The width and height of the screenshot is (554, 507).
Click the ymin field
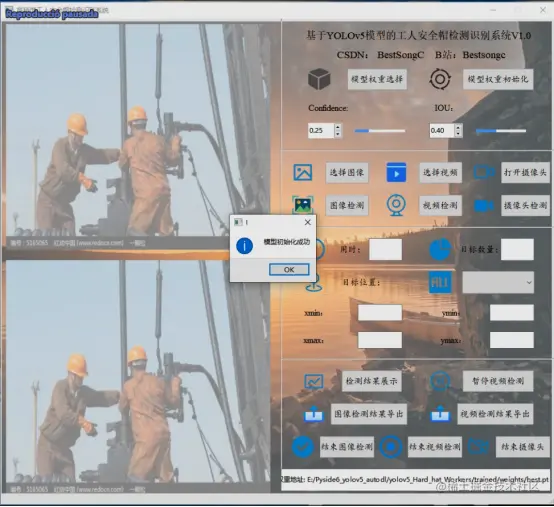pyautogui.click(x=512, y=313)
